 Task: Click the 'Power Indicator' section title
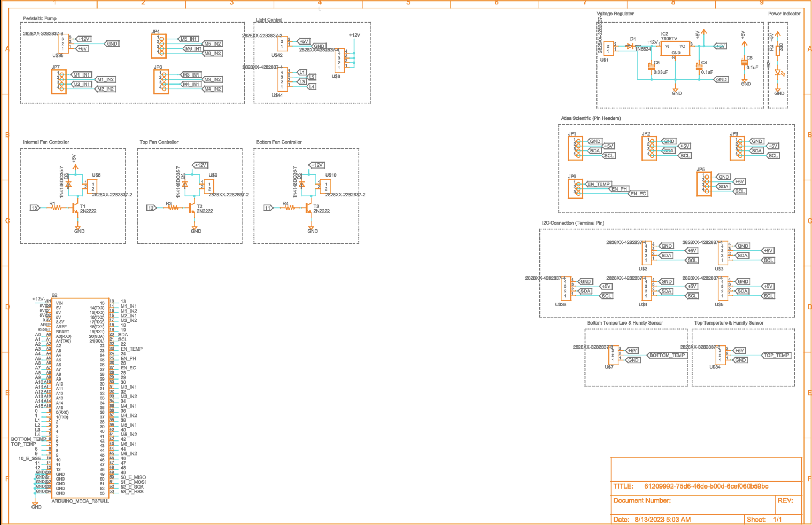(784, 14)
